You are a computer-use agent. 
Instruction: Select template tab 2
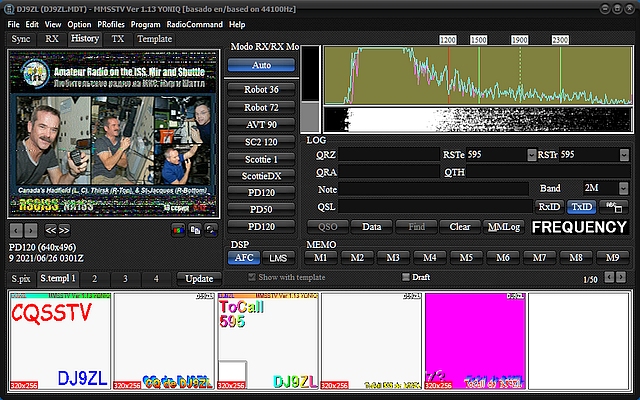(94, 279)
